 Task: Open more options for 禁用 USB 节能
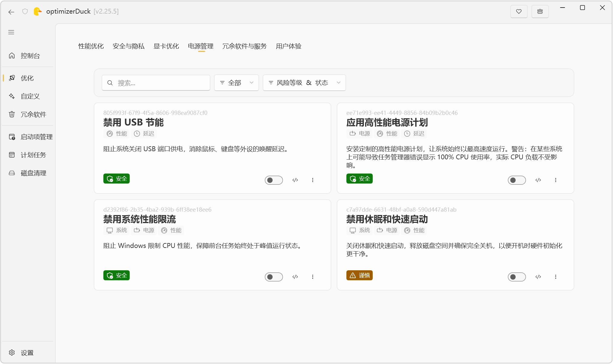[x=313, y=180]
